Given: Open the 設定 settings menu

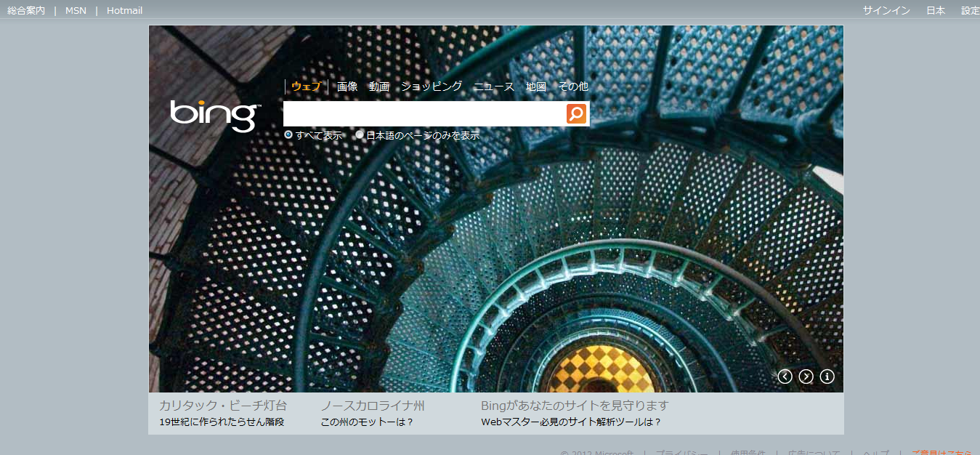Looking at the screenshot, I should (x=971, y=10).
